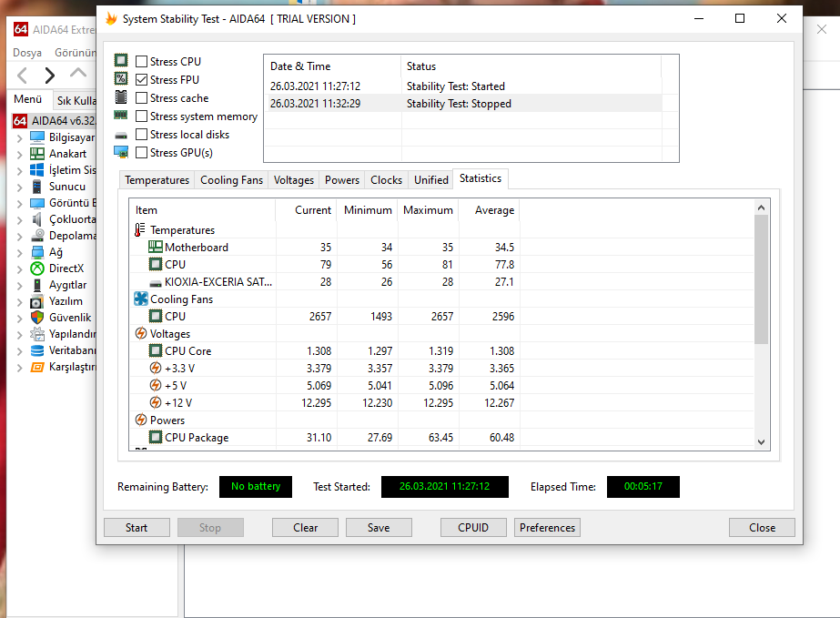Expand the Aygıtlar tree node
Image resolution: width=840 pixels, height=618 pixels.
tap(19, 286)
